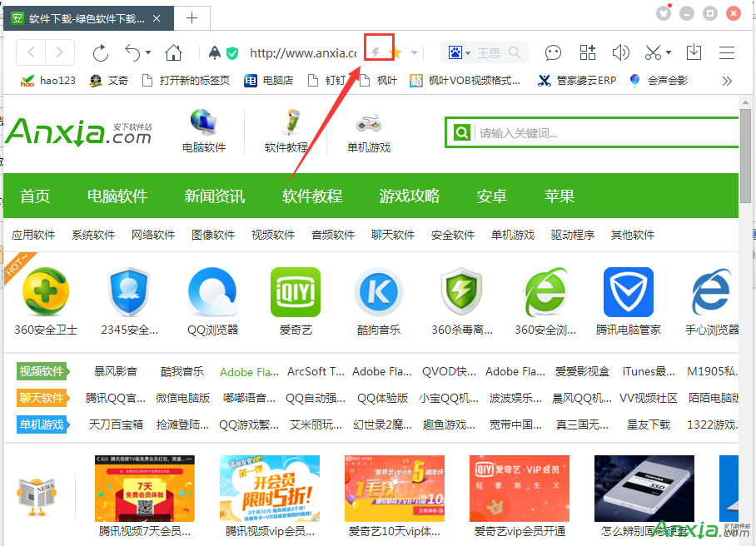Open the skin shirt icon in title bar

664,13
